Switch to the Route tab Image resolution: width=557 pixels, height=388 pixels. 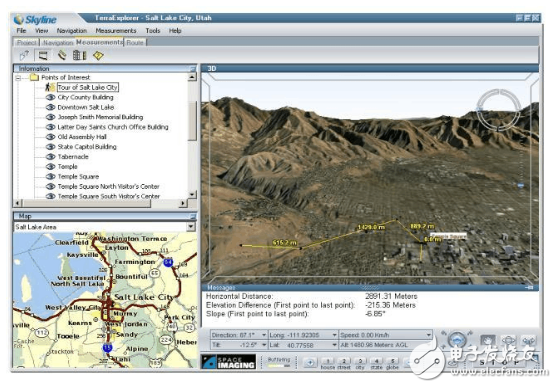pyautogui.click(x=135, y=43)
